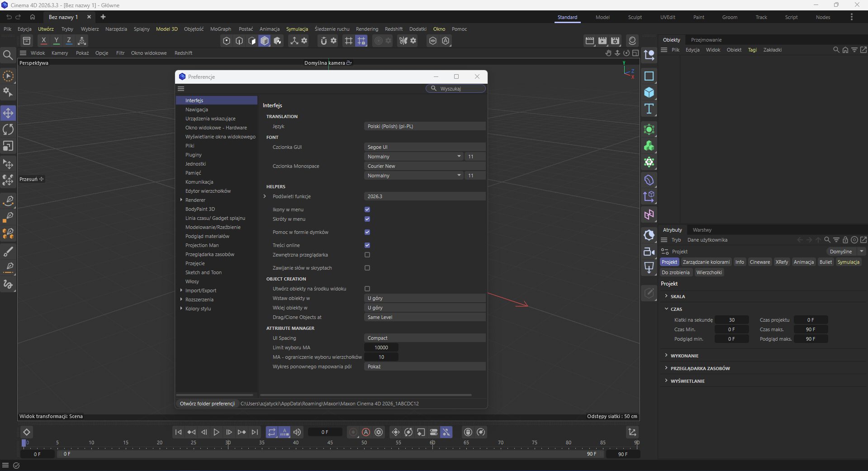Click the Object Manager search icon
The image size is (868, 471).
(x=836, y=50)
